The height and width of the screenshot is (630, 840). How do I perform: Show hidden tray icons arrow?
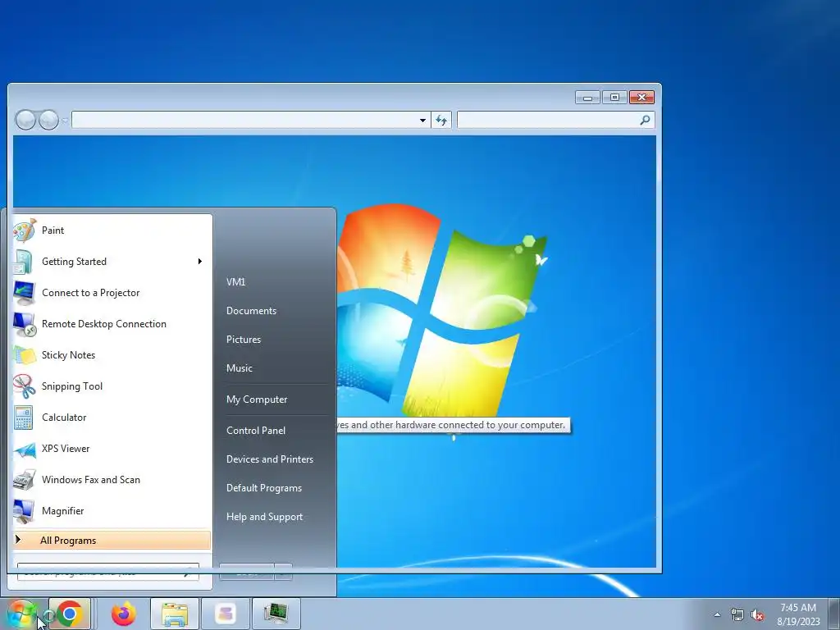click(717, 614)
